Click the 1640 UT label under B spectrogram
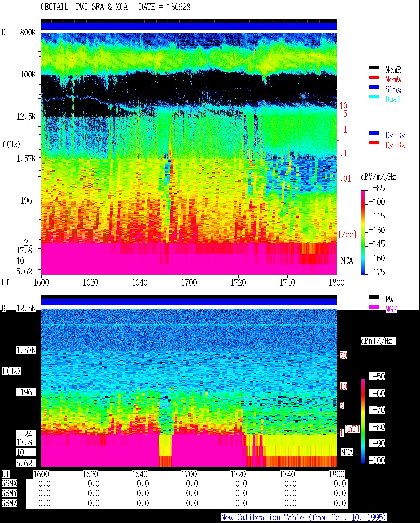 point(139,474)
